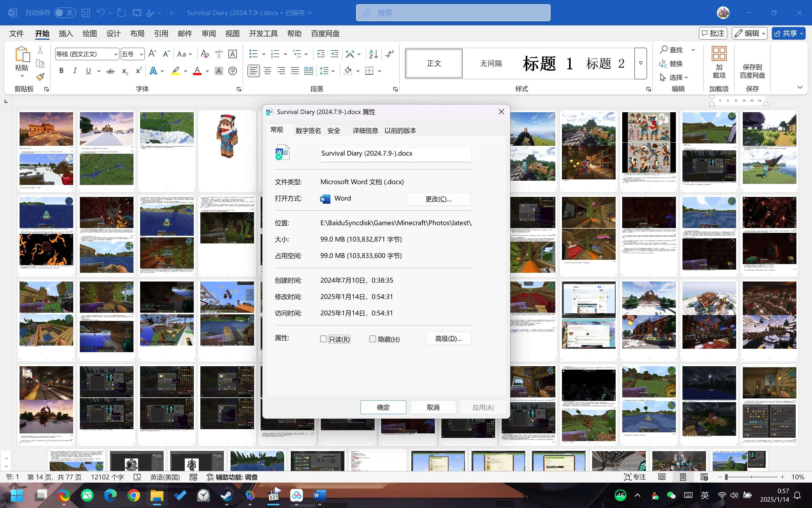The image size is (812, 508).
Task: Click the Advanced (高级) button
Action: pyautogui.click(x=448, y=338)
